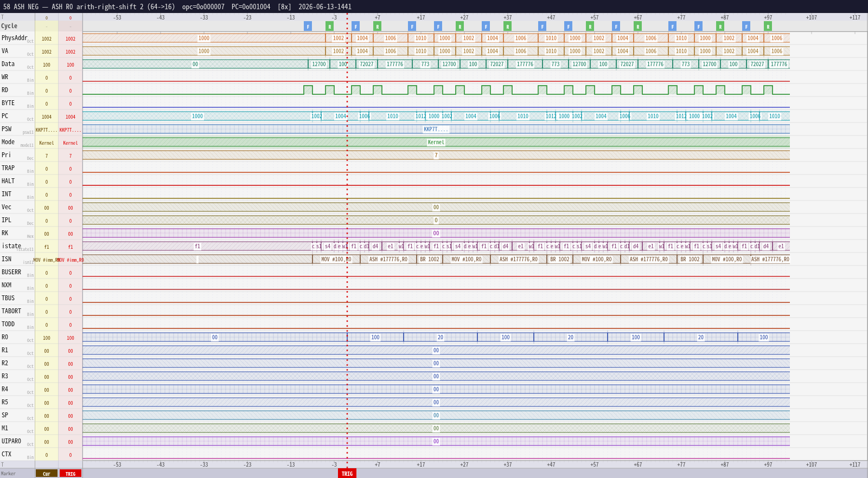
Task: Click the Kernel label in the Mode waveform
Action: pyautogui.click(x=436, y=143)
